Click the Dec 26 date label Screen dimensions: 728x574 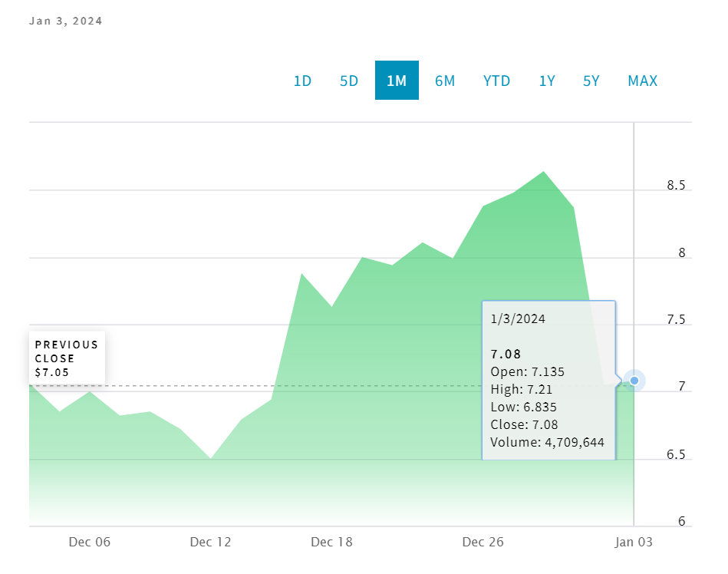click(x=483, y=543)
